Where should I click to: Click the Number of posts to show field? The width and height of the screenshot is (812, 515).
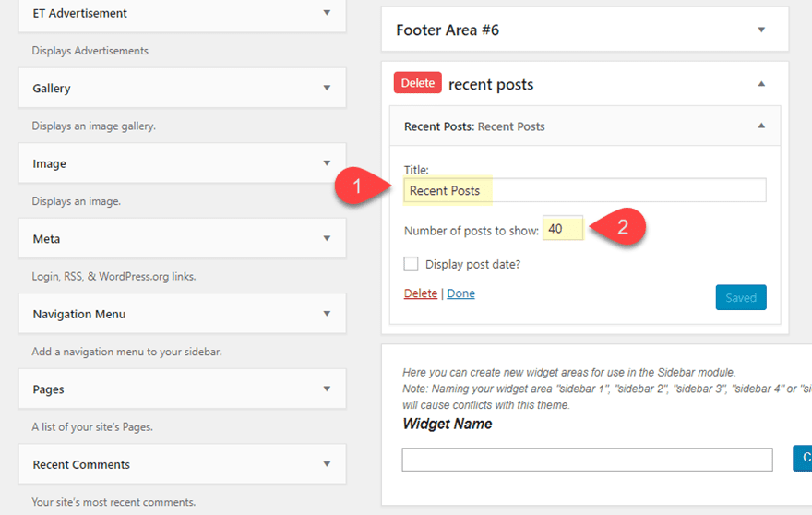tap(562, 229)
